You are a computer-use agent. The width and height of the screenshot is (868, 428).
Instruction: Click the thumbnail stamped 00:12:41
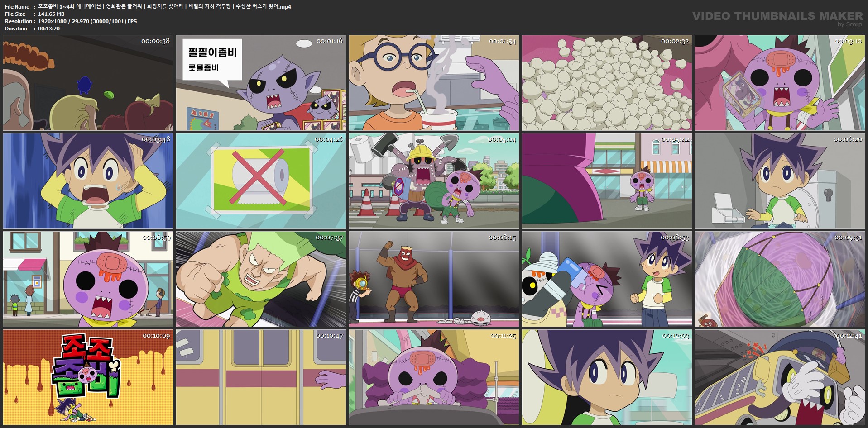(x=780, y=377)
